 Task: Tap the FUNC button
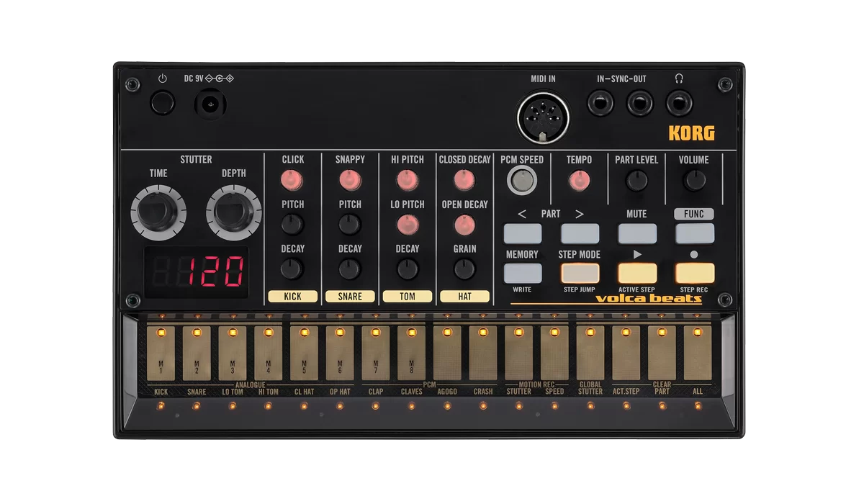pos(695,233)
